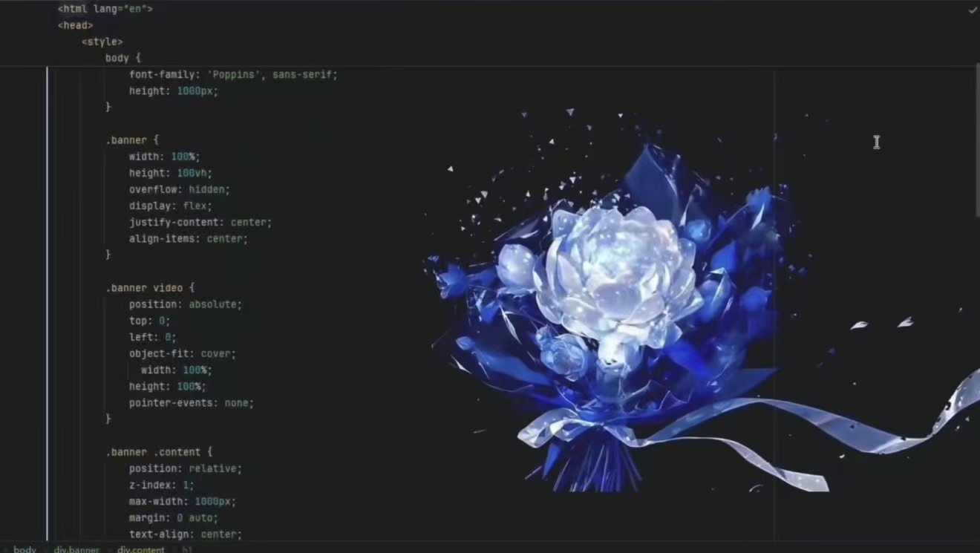
Task: Click the "position: relative;" declaration
Action: click(186, 468)
